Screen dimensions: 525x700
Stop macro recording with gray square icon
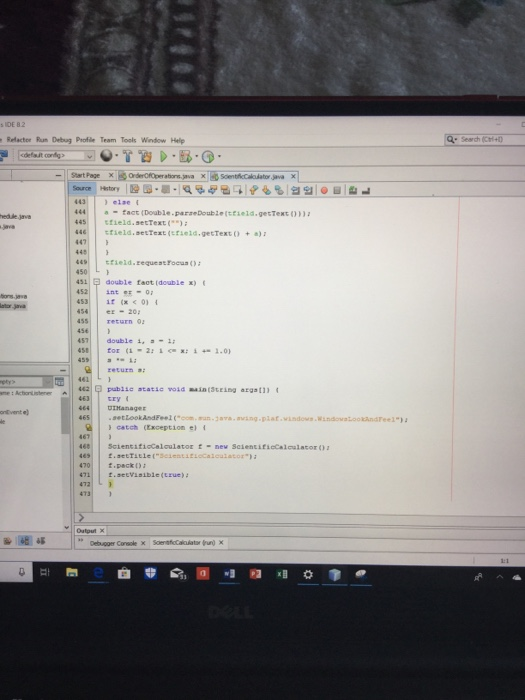pos(337,191)
